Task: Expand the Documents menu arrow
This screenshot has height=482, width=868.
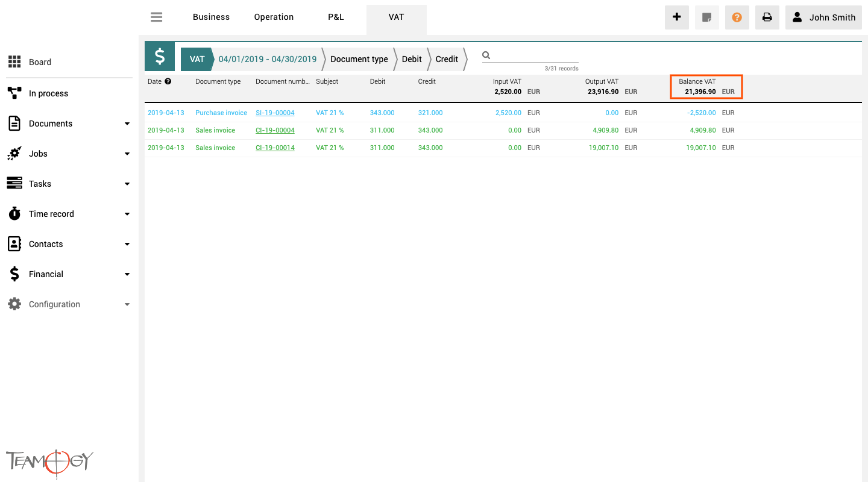Action: click(127, 124)
